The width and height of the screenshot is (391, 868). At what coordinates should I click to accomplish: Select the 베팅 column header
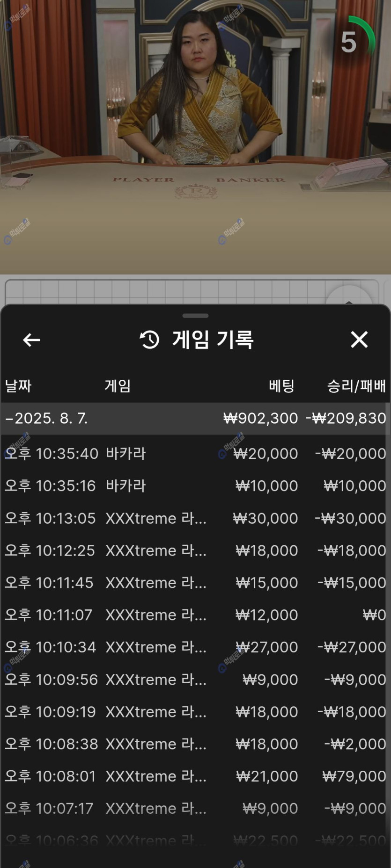click(x=281, y=386)
